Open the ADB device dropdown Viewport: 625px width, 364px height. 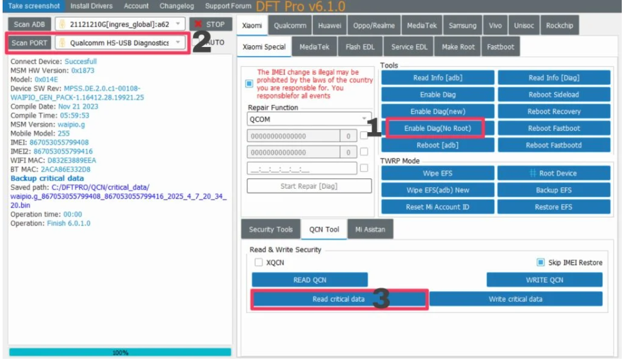pyautogui.click(x=120, y=24)
